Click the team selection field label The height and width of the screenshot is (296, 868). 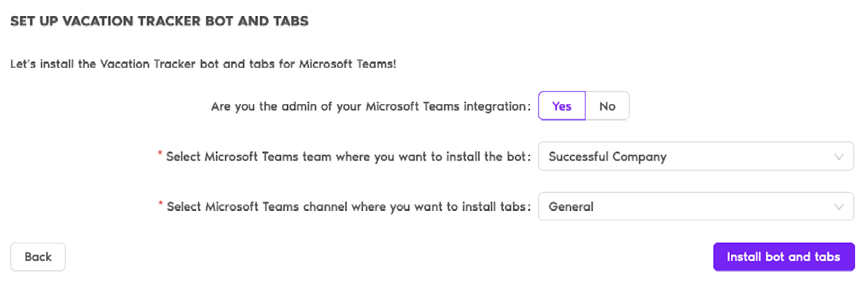click(348, 157)
